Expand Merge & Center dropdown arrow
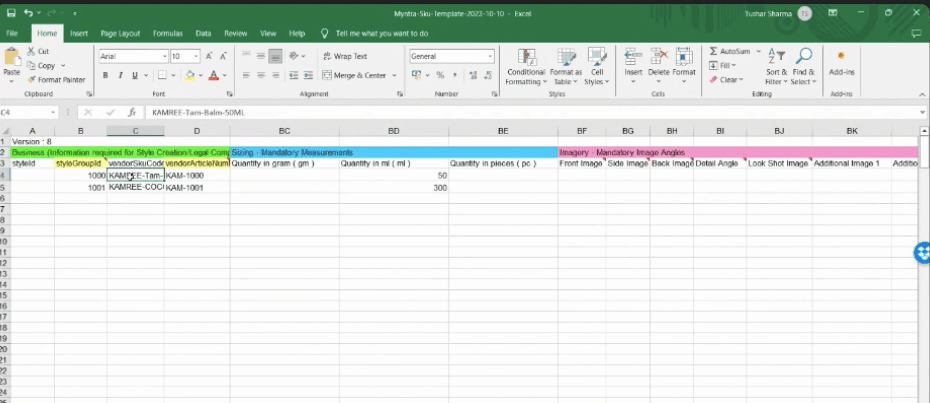 pos(394,75)
